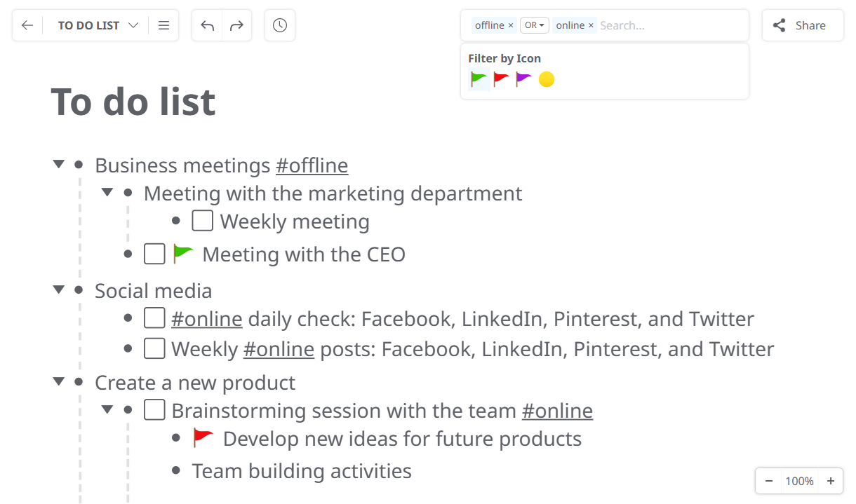Open the OR operator dropdown
This screenshot has width=856, height=504.
[534, 25]
